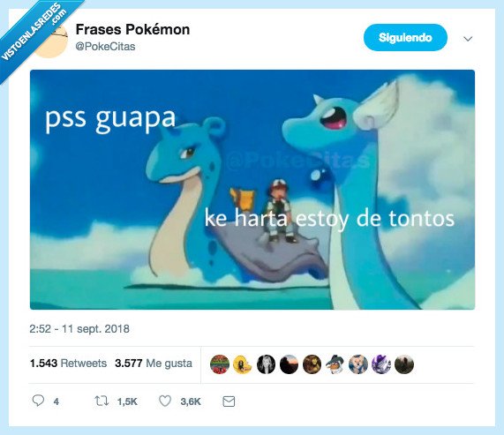Like the tweet with heart icon
This screenshot has width=504, height=435.
click(165, 401)
